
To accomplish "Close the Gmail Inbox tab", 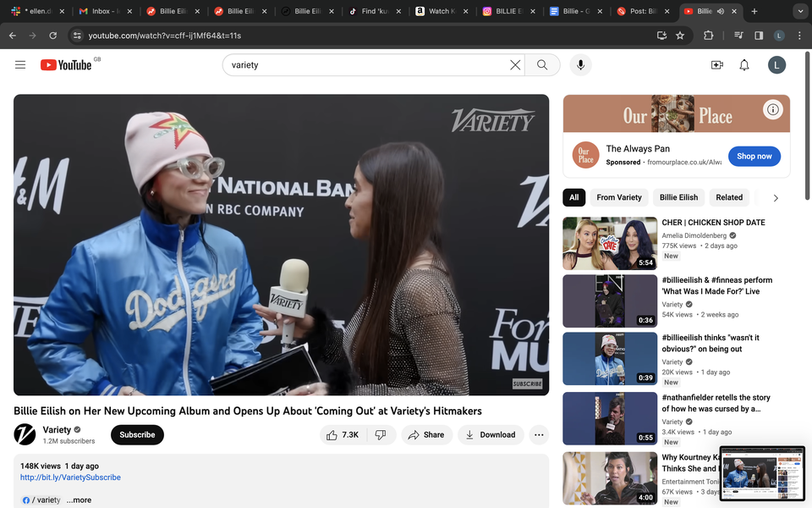I will (x=129, y=11).
